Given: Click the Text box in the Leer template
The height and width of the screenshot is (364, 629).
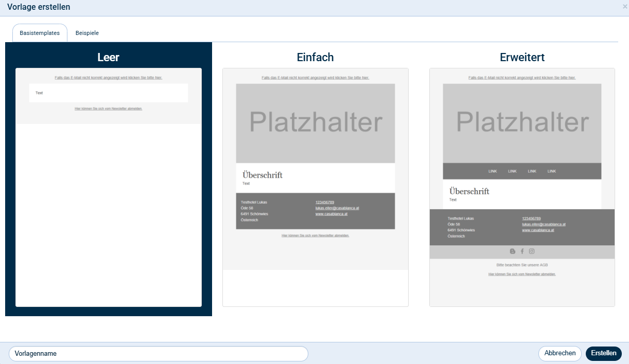Looking at the screenshot, I should pyautogui.click(x=108, y=93).
